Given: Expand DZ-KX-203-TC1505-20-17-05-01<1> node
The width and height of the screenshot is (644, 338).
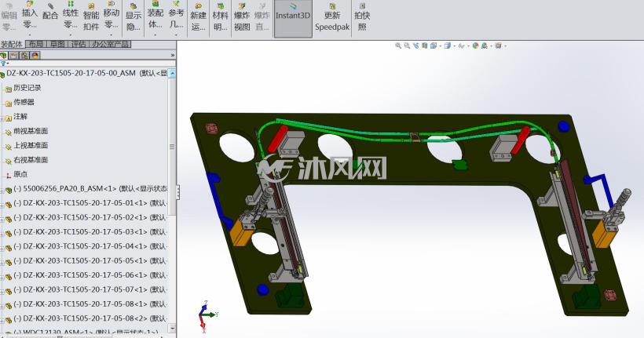Looking at the screenshot, I should click(2, 205).
